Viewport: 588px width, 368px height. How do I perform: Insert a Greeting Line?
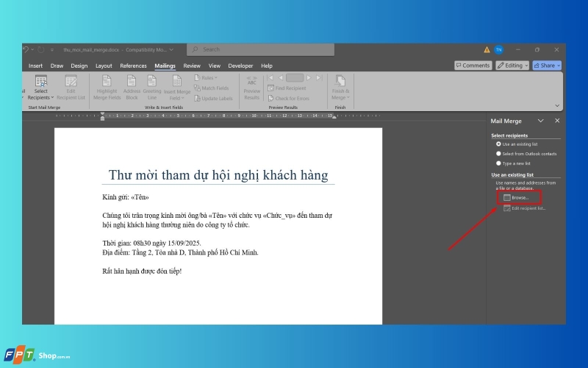[152, 88]
